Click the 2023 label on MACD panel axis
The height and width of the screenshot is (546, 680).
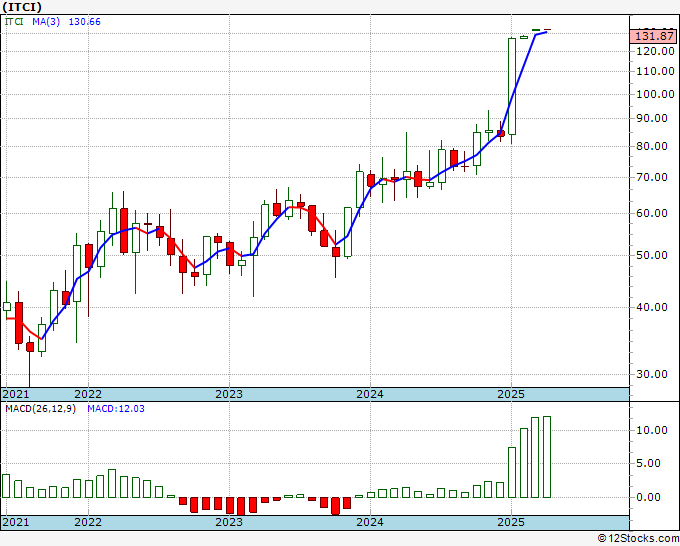229,522
